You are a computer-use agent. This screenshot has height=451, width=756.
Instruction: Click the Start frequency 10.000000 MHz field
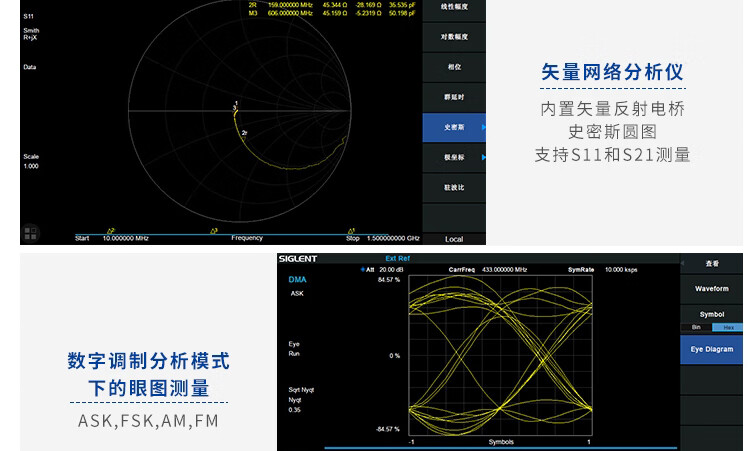125,238
